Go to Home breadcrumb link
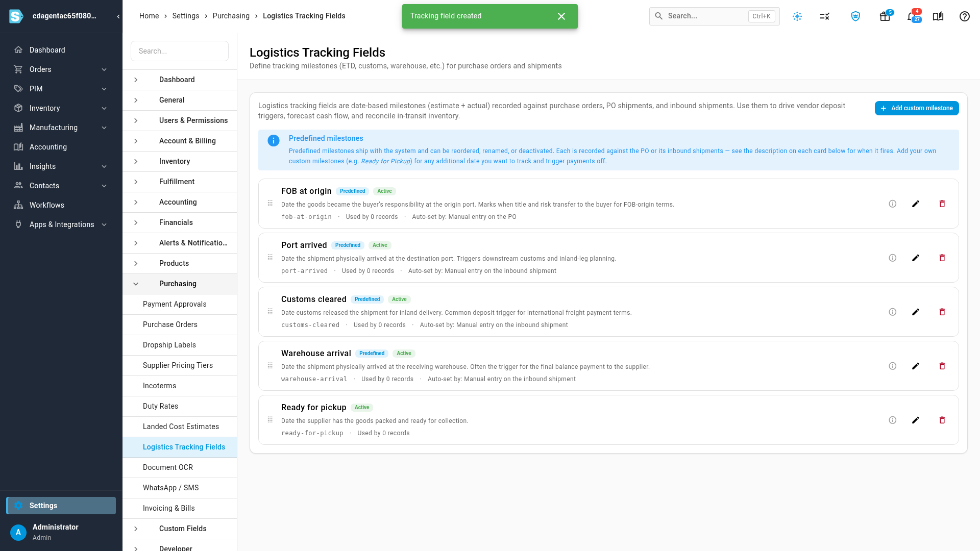The width and height of the screenshot is (980, 551). coord(149,16)
